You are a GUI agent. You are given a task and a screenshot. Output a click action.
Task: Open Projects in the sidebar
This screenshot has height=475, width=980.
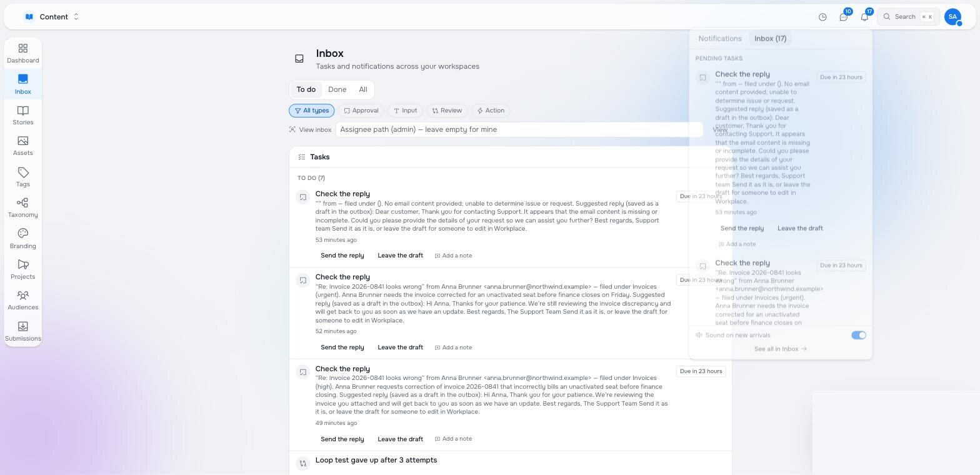coord(23,269)
